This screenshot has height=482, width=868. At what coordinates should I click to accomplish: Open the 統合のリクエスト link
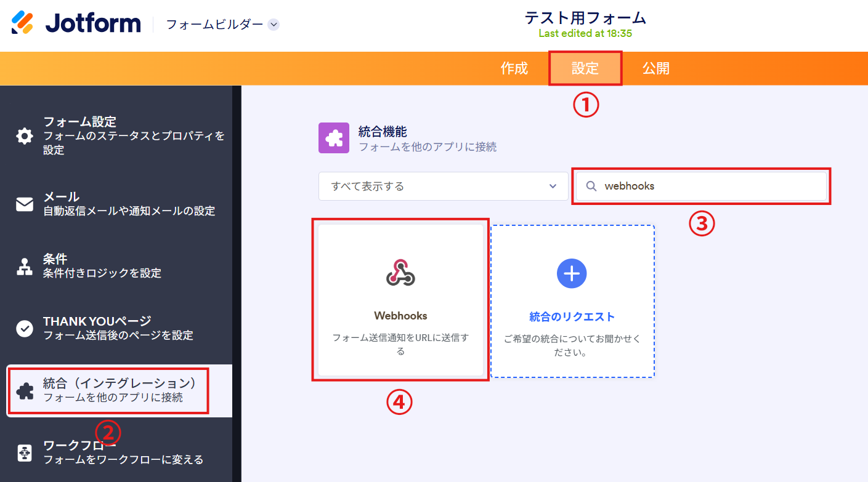click(x=572, y=316)
